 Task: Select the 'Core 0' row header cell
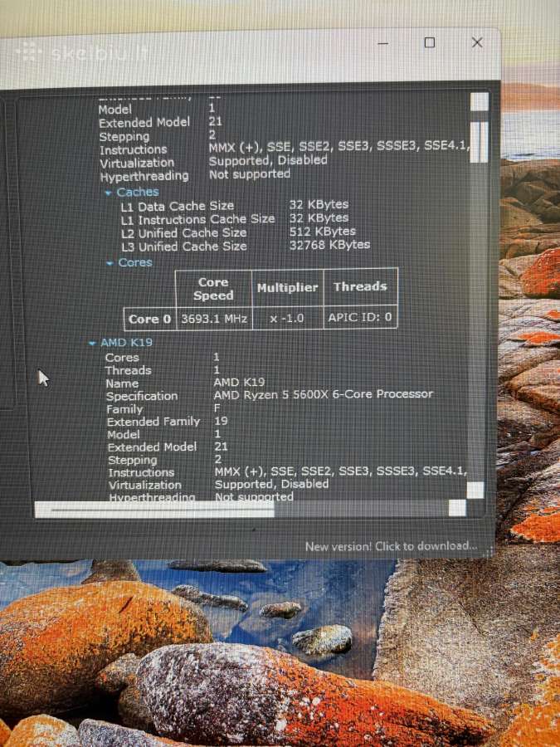pyautogui.click(x=149, y=320)
